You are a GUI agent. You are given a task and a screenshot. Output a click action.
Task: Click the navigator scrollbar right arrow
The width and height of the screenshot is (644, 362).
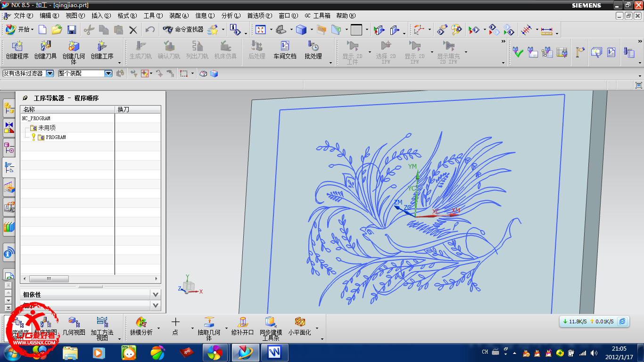(x=157, y=279)
